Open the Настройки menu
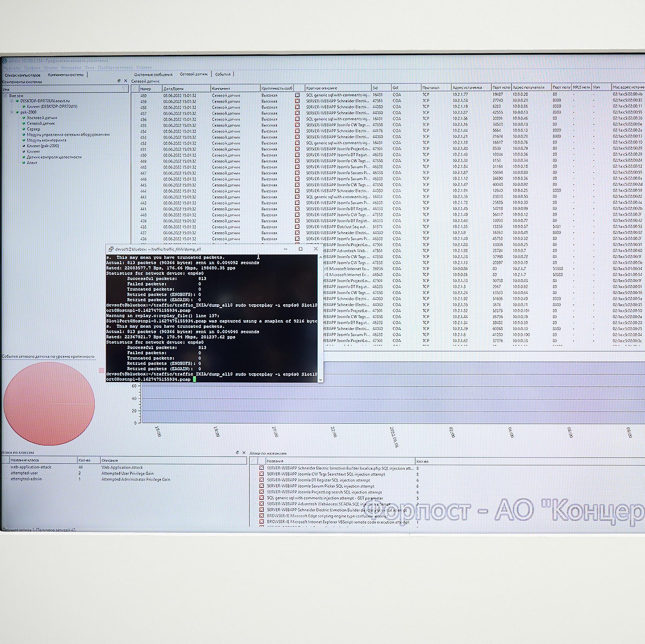Image resolution: width=645 pixels, height=644 pixels. 71,67
